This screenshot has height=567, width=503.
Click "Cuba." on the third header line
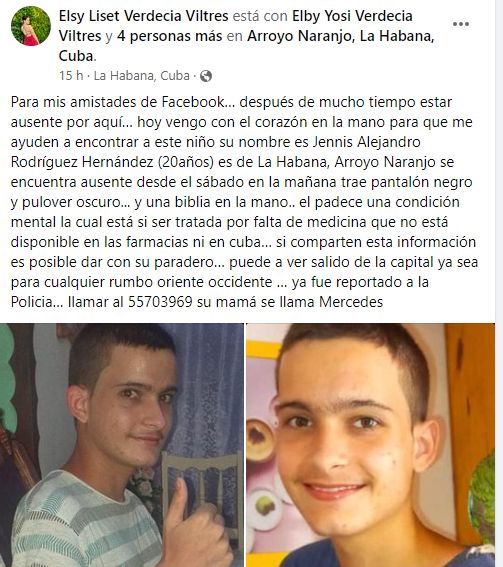coord(77,56)
